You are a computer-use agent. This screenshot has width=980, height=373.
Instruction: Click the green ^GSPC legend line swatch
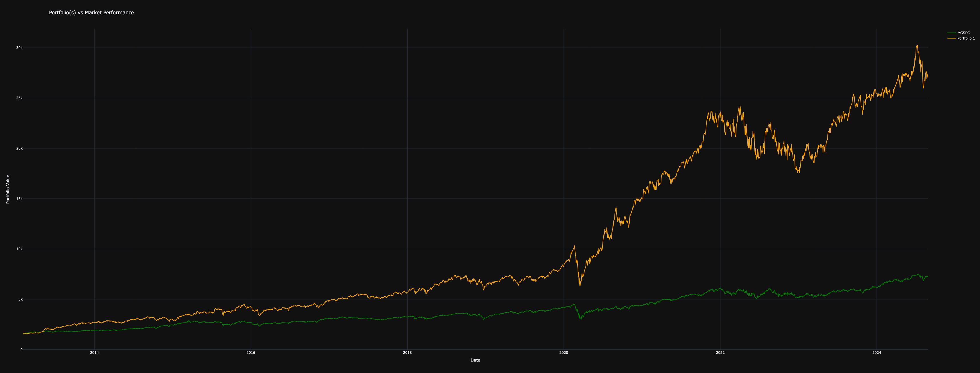[x=951, y=33]
